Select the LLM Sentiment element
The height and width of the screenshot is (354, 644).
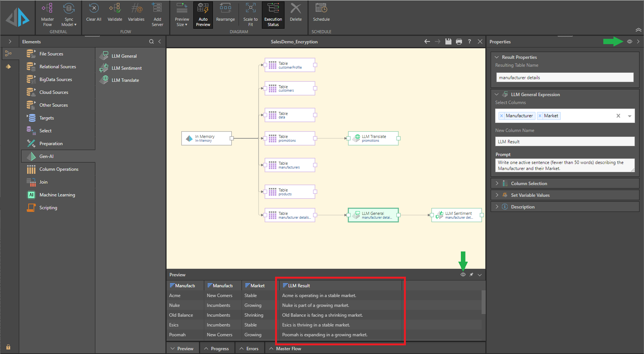tap(126, 68)
